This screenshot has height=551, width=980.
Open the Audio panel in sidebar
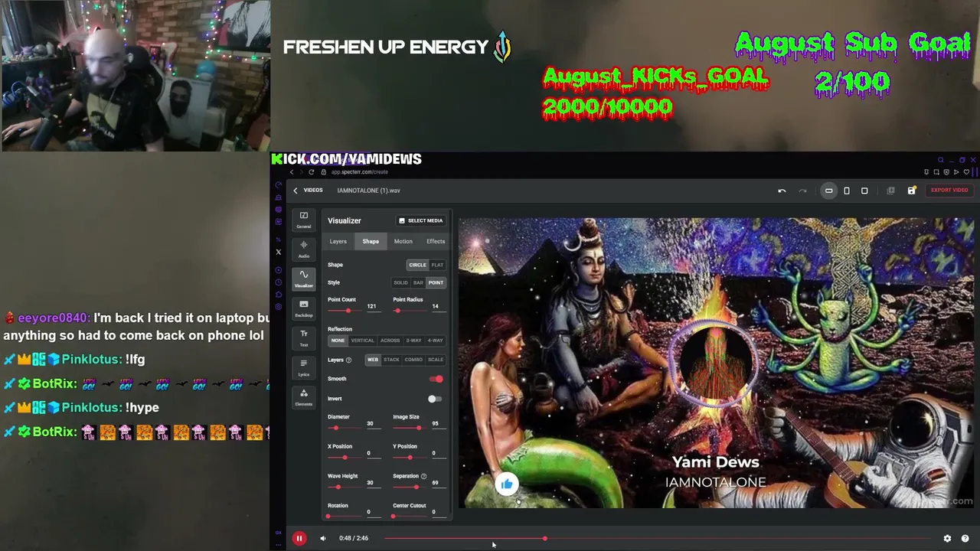pos(304,249)
